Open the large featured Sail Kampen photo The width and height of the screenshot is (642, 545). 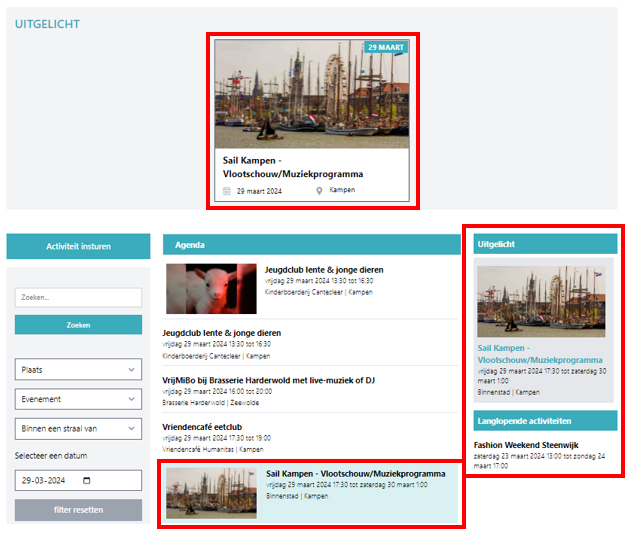pyautogui.click(x=311, y=95)
